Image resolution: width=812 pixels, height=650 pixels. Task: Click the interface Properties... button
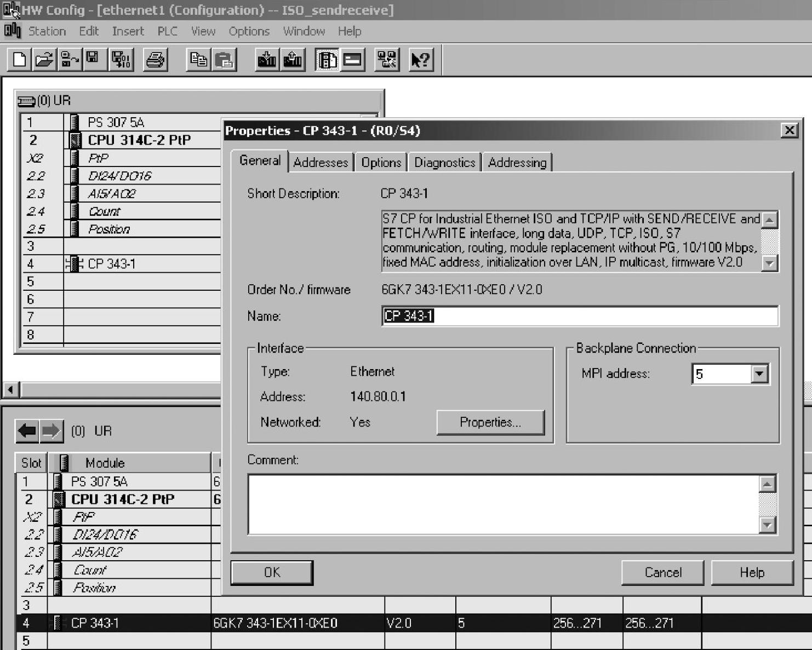[490, 422]
